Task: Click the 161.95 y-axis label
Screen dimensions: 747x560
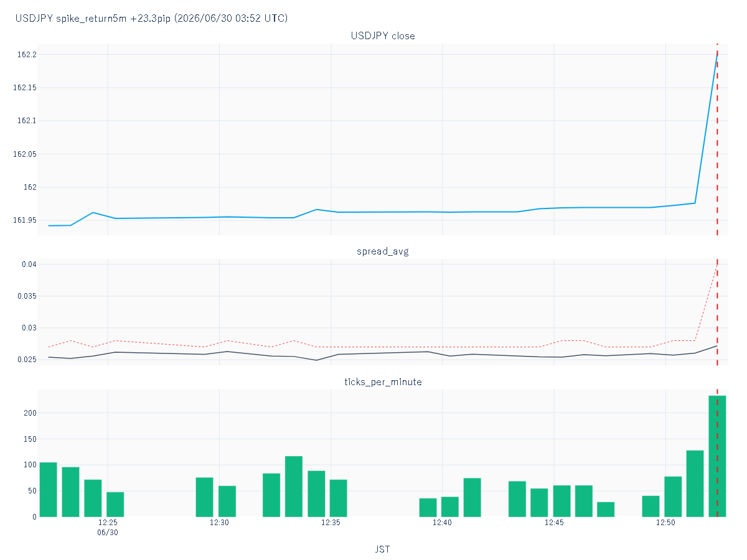Action: click(x=25, y=220)
